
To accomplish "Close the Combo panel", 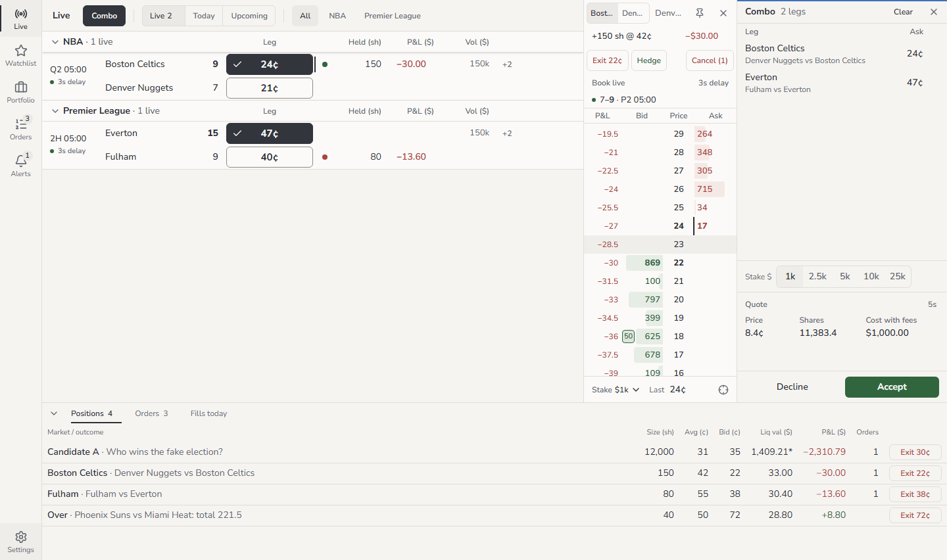I will pos(934,12).
